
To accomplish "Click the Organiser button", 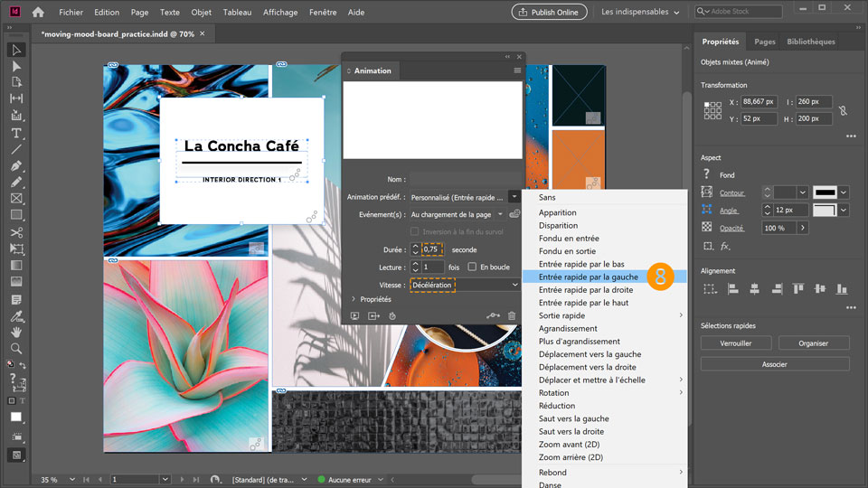I will point(813,343).
